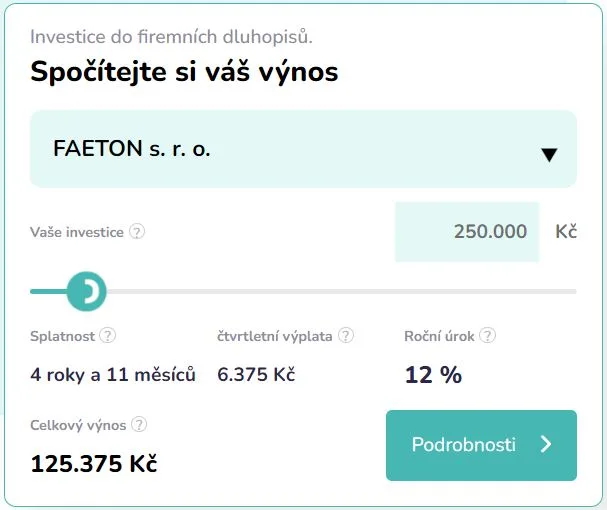This screenshot has width=607, height=510.
Task: Click the 125.375 Kč total yield value
Action: click(x=94, y=464)
